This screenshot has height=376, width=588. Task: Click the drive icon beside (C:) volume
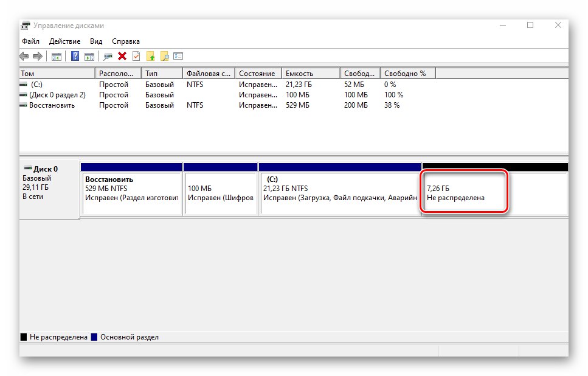(24, 85)
